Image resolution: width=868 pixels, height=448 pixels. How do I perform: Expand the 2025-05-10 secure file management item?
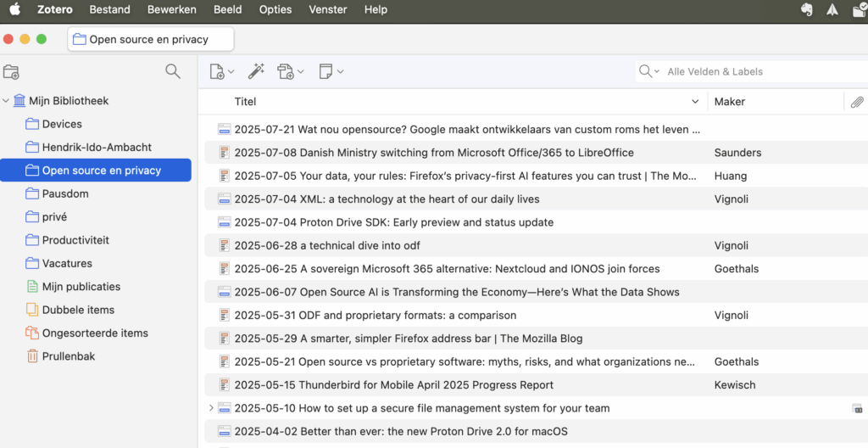click(211, 408)
